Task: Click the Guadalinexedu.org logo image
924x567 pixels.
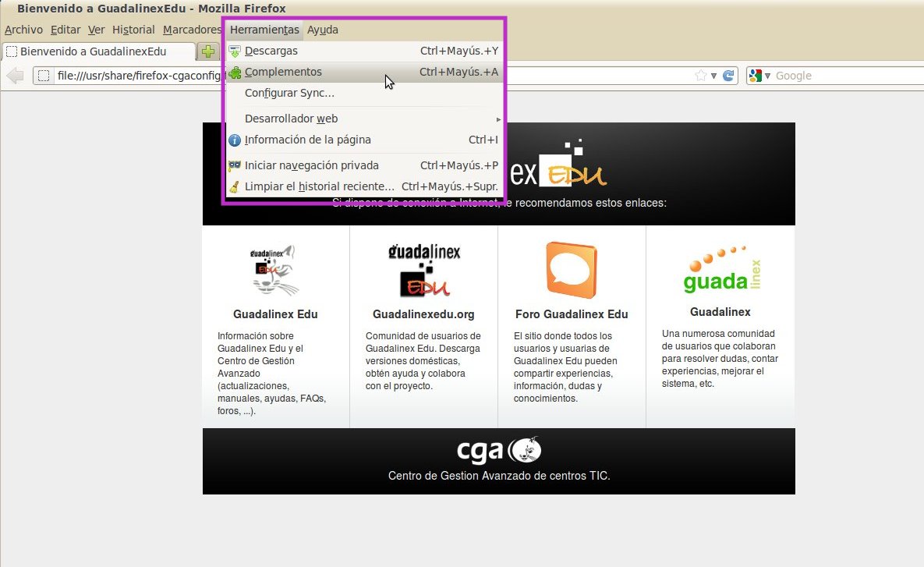Action: coord(423,271)
